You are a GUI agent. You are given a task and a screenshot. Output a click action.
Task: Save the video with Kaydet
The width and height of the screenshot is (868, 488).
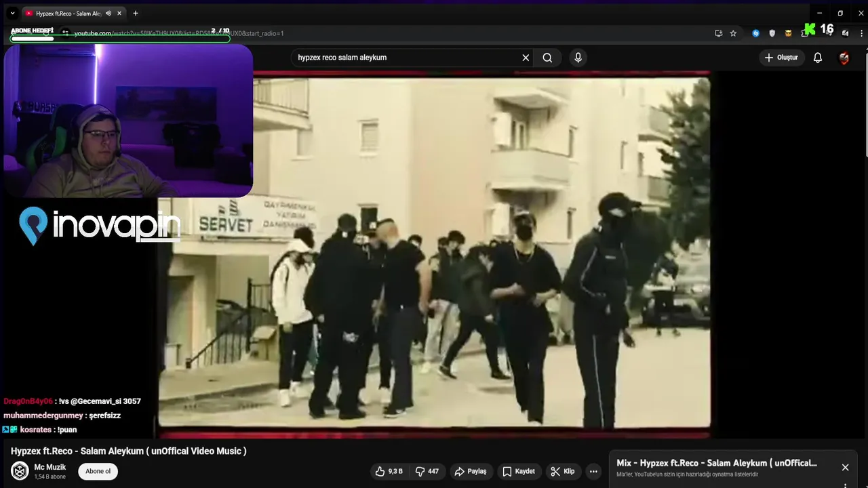coord(519,471)
